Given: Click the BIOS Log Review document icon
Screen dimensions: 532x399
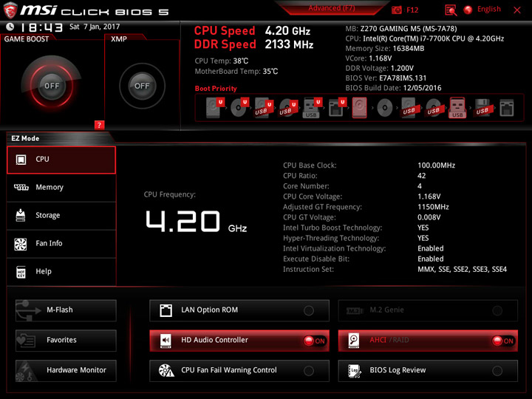Looking at the screenshot, I should (x=355, y=370).
